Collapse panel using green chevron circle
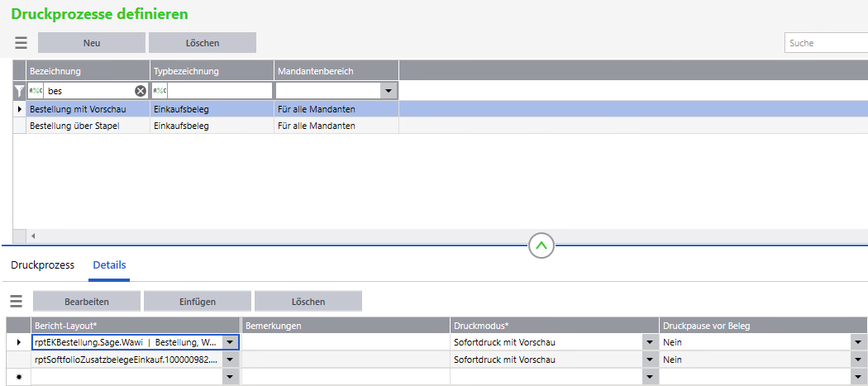 (x=541, y=245)
